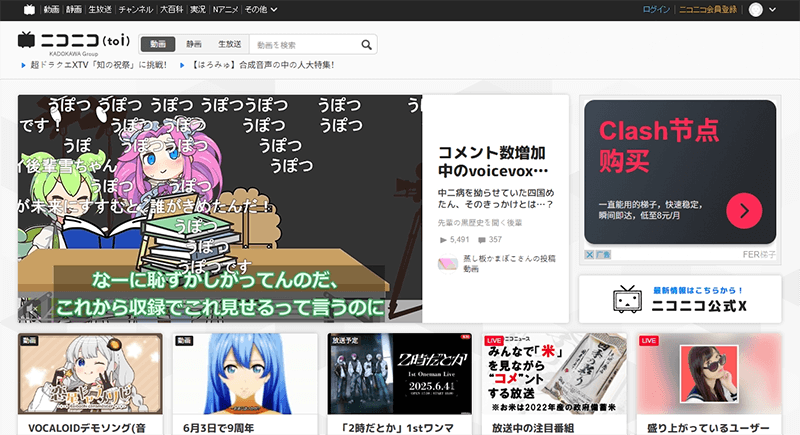Click the 放送予定 badge on 2時だとか card

345,340
